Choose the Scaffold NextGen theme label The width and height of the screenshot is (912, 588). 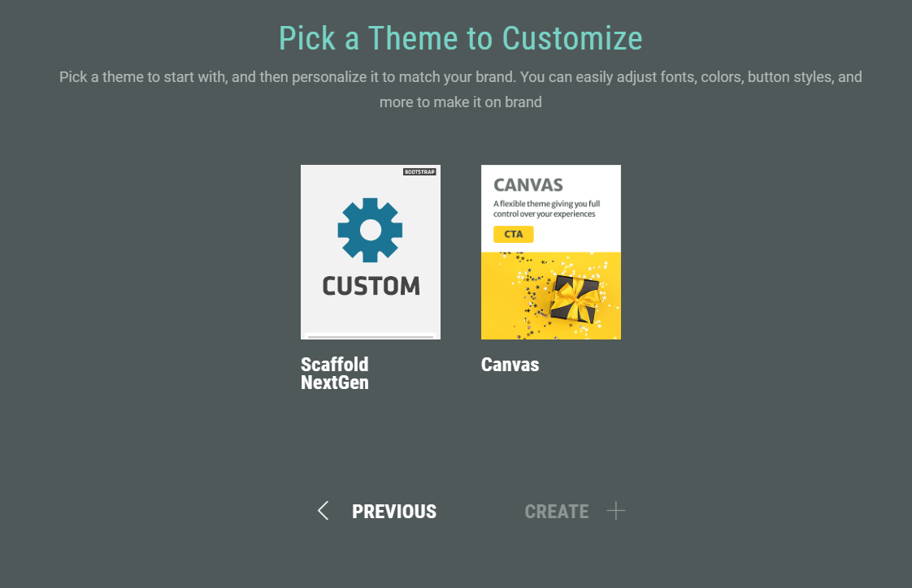tap(335, 373)
